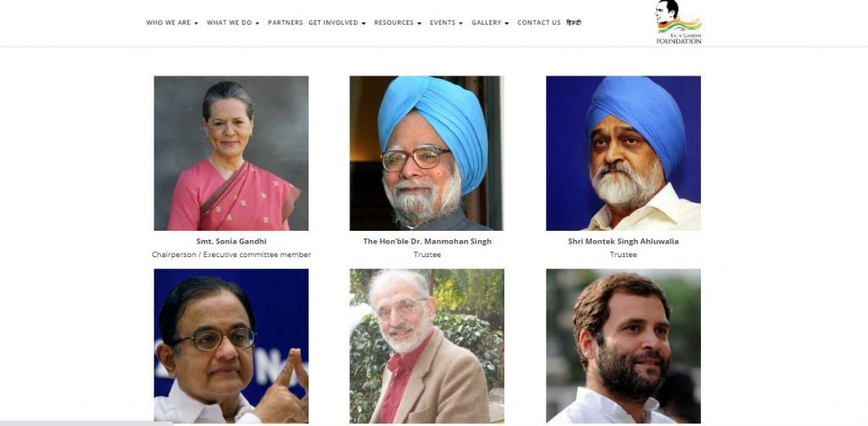
Task: Click the photo of man with glasses gesturing
Action: pos(231,346)
